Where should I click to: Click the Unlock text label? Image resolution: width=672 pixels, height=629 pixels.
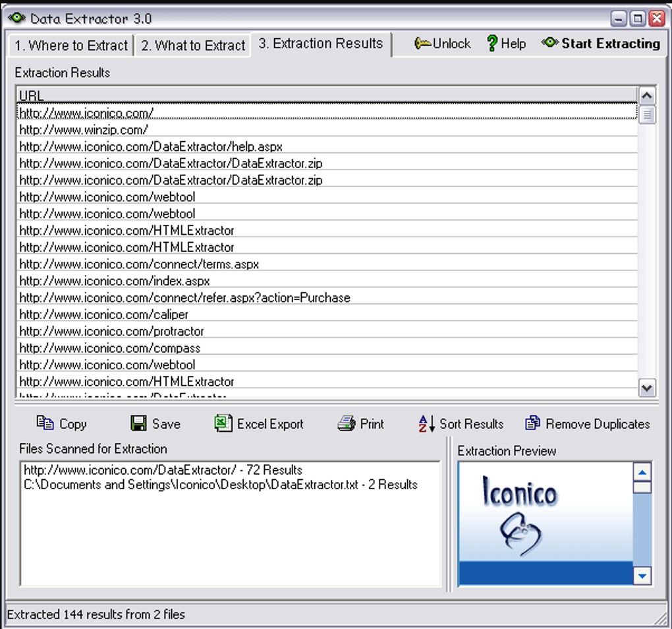[x=452, y=44]
